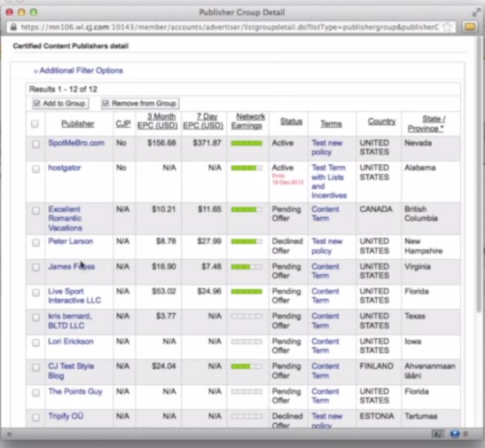
Task: Check the James Fipps row checkbox
Action: click(x=35, y=267)
